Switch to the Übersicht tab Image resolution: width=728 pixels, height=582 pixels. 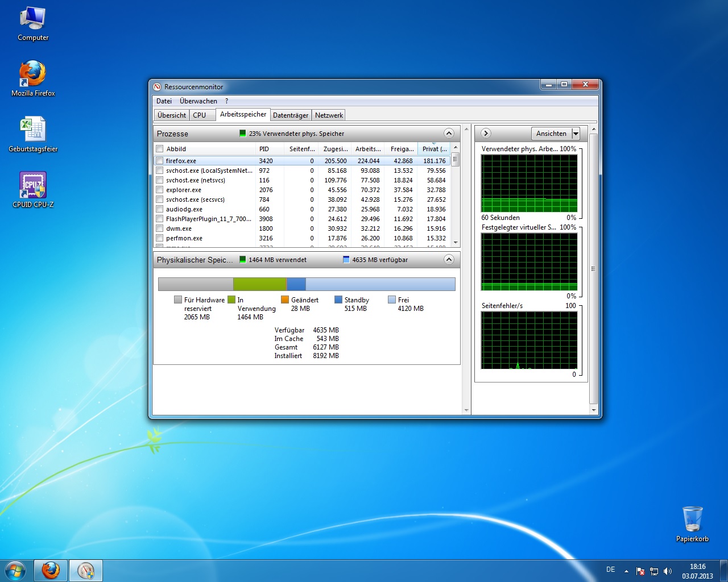172,115
